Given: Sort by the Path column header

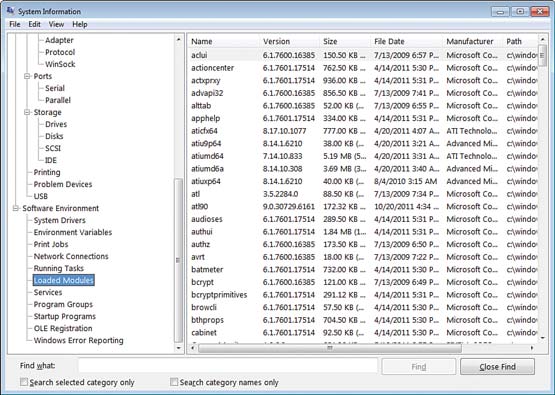Looking at the screenshot, I should (x=520, y=41).
